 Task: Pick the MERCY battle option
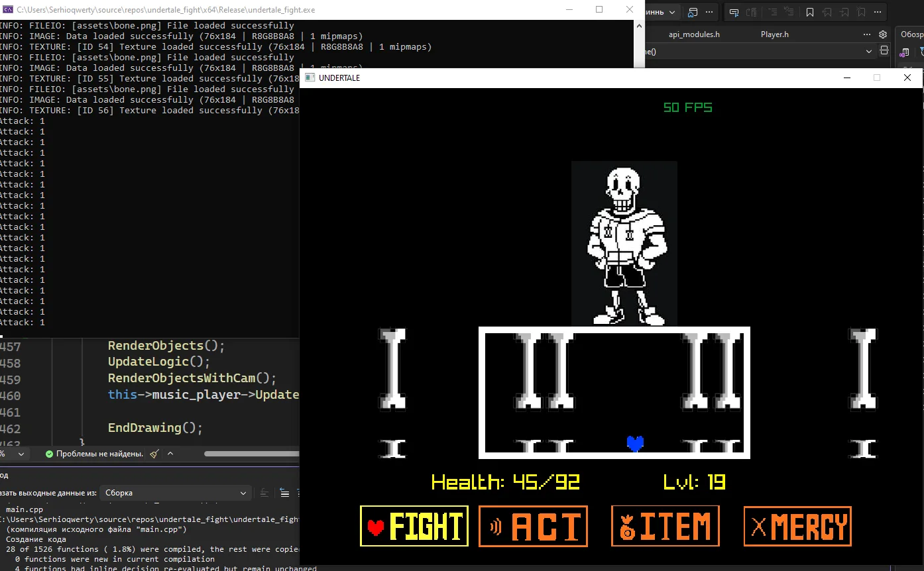(x=798, y=526)
